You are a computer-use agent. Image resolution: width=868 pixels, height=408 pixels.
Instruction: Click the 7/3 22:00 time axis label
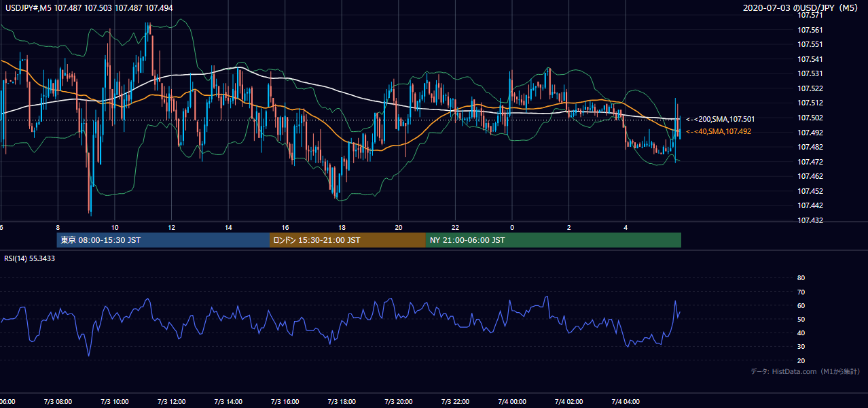455,402
